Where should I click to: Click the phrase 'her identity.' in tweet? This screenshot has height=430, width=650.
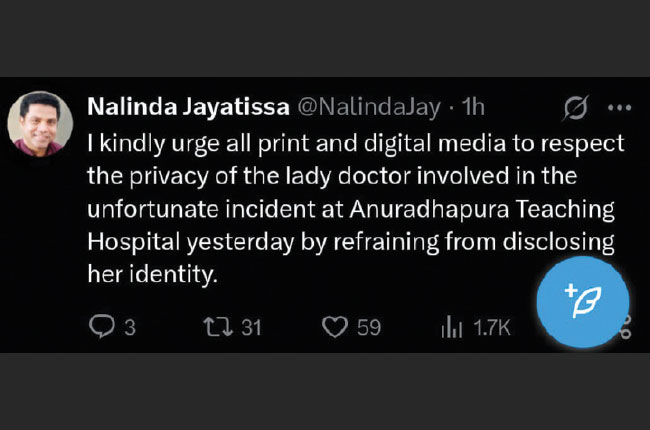(x=153, y=274)
